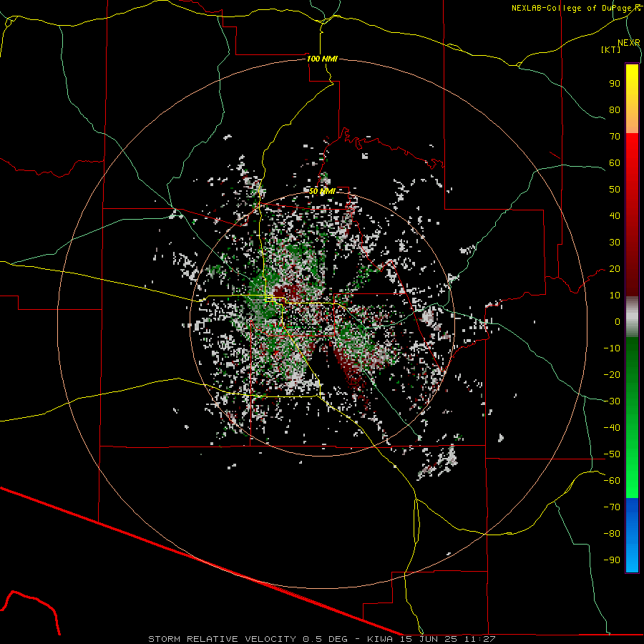The image size is (644, 644).
Task: Click the 15 JUN 25 date text
Action: pos(429,639)
